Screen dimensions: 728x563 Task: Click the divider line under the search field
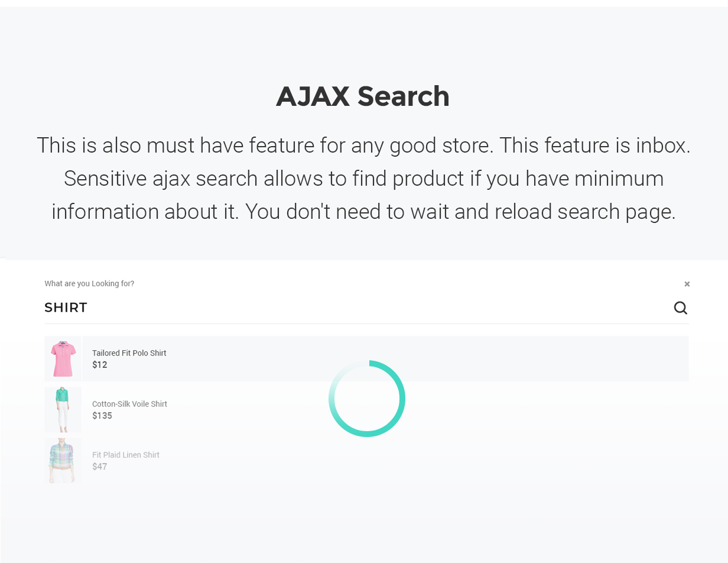366,323
